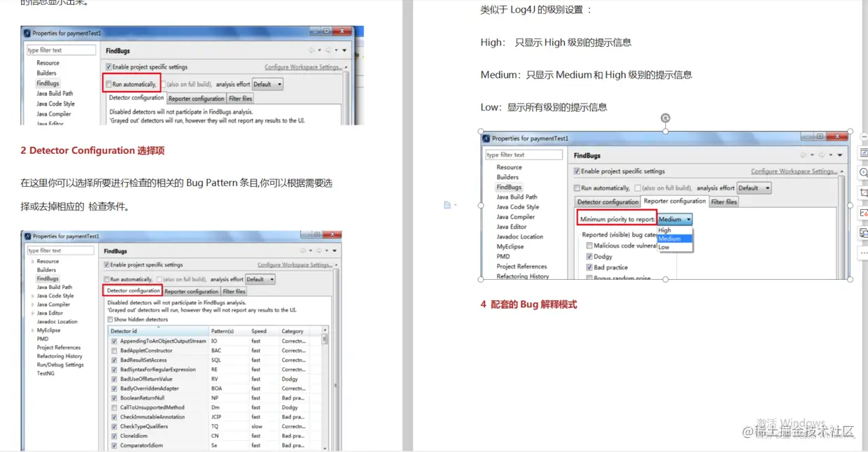The image size is (868, 452).
Task: Open Filter files tab in Detector list dialog
Action: [234, 291]
